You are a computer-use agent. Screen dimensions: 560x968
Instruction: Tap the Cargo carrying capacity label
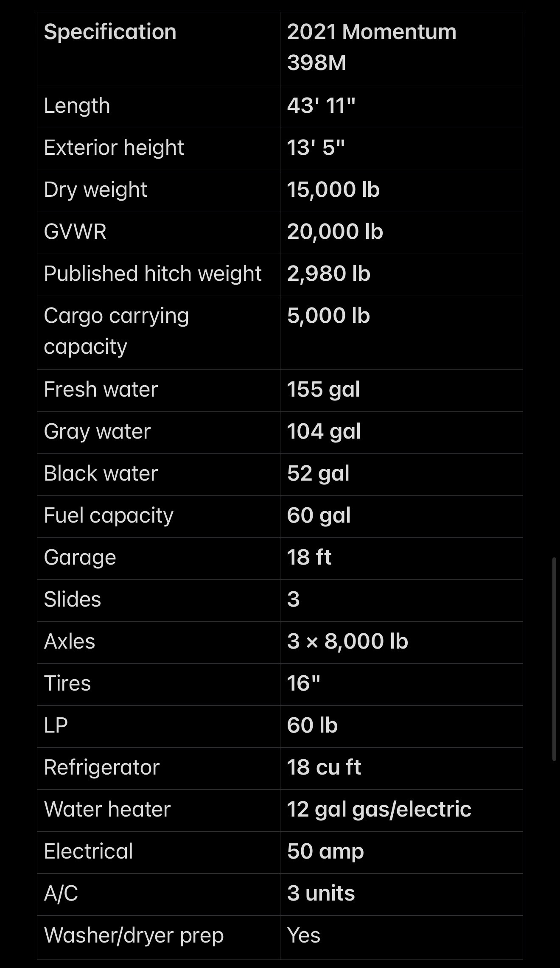pos(117,331)
